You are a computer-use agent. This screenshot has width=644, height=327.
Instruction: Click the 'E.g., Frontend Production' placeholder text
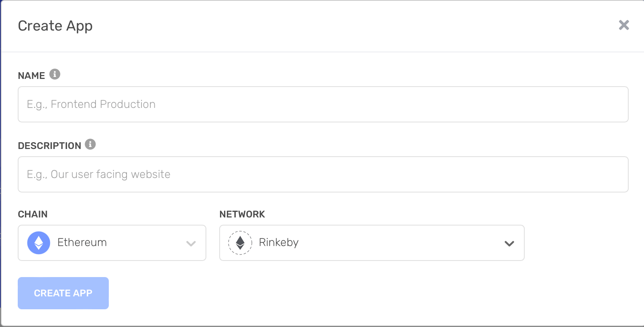[91, 104]
